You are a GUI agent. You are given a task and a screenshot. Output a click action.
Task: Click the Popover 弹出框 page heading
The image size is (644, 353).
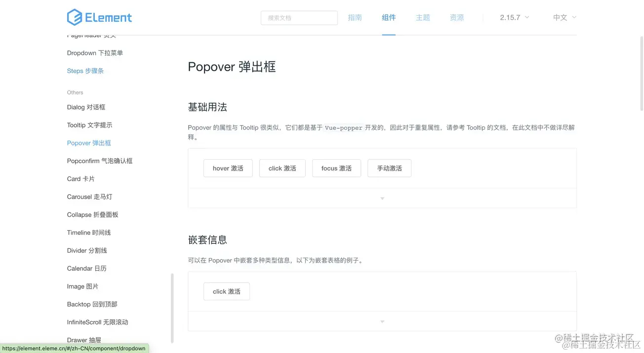tap(232, 67)
